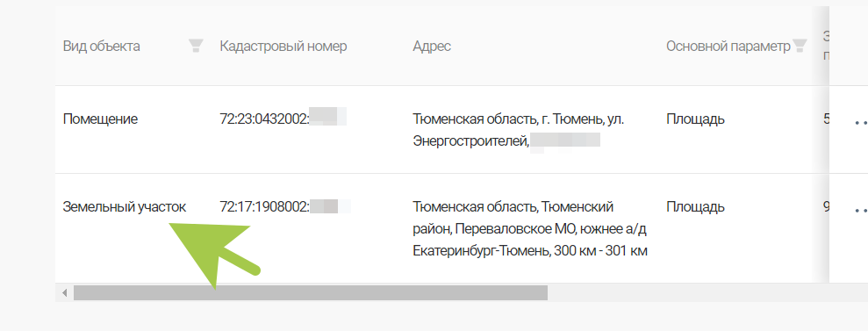Image resolution: width=868 pixels, height=331 pixels.
Task: Open filter for Основной параметр column
Action: pos(800,46)
